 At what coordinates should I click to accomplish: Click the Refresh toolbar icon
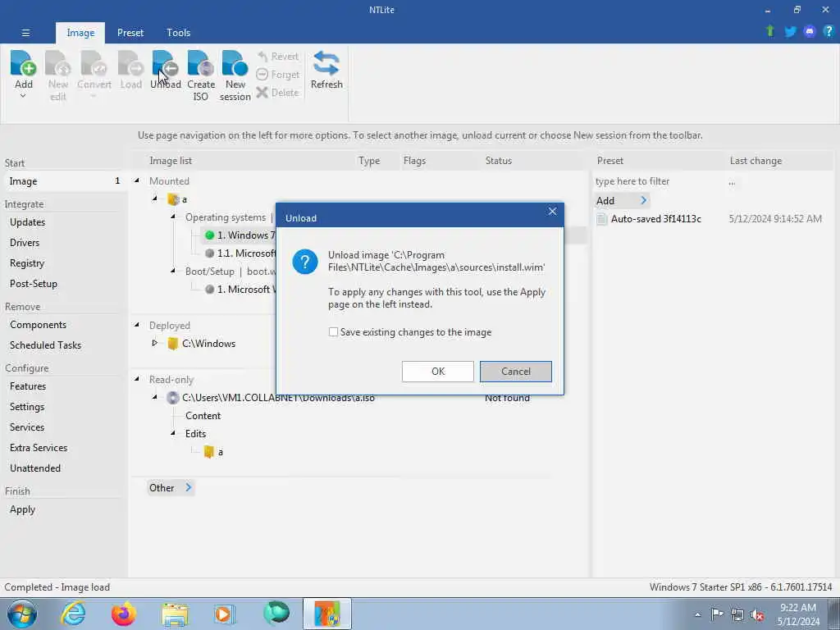pos(326,64)
